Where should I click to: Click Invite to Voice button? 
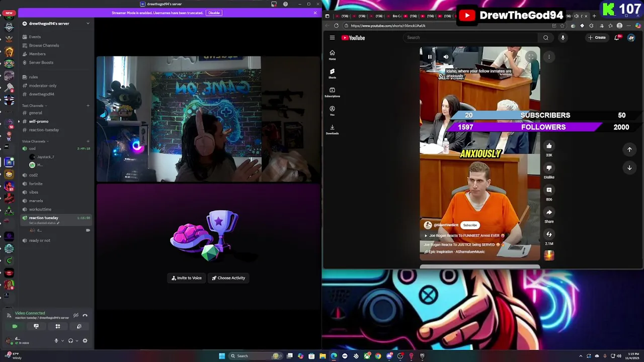[186, 278]
